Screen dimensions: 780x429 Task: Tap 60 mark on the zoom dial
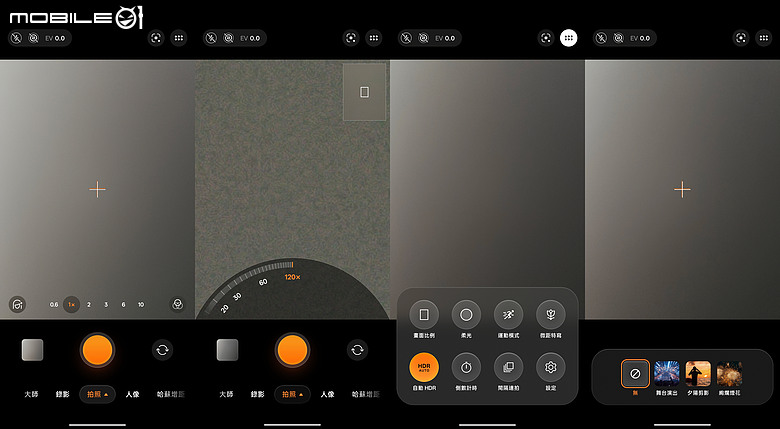pyautogui.click(x=263, y=283)
